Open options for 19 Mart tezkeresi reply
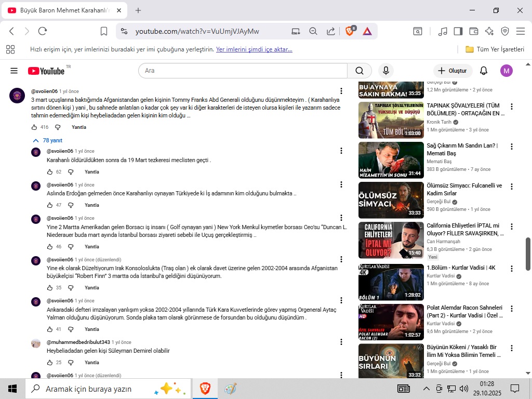This screenshot has width=532, height=399. point(341,151)
